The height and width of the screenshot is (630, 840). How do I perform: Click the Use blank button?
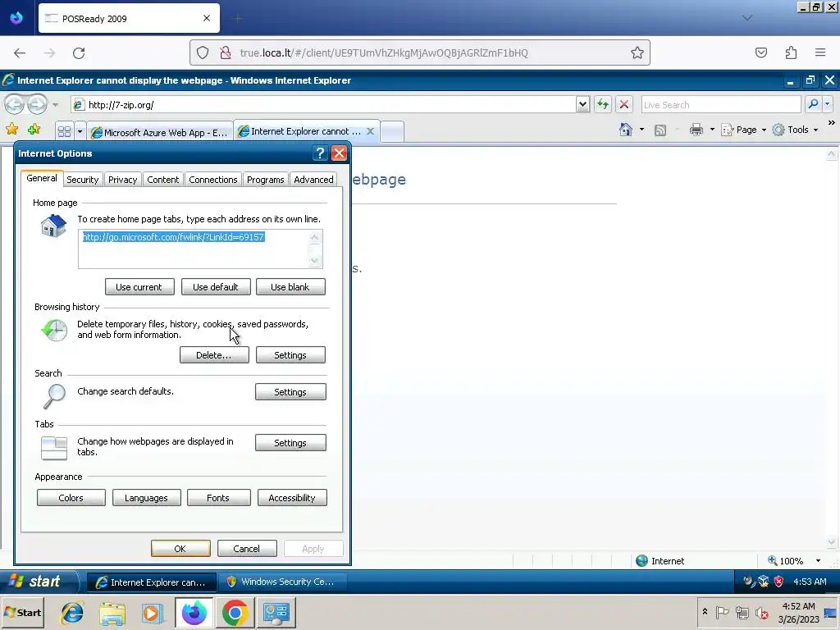point(290,287)
